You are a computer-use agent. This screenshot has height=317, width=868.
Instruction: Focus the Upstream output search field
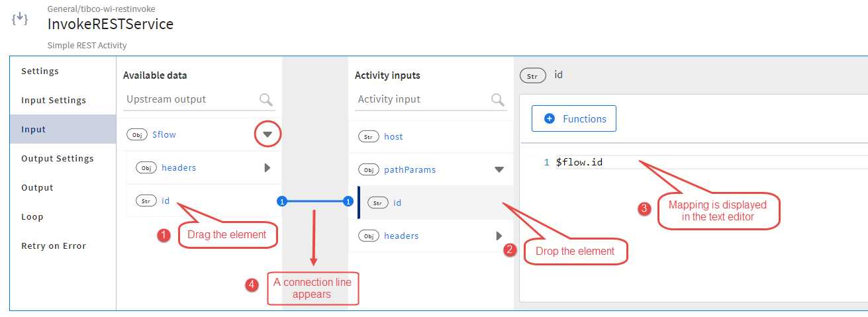[x=189, y=99]
